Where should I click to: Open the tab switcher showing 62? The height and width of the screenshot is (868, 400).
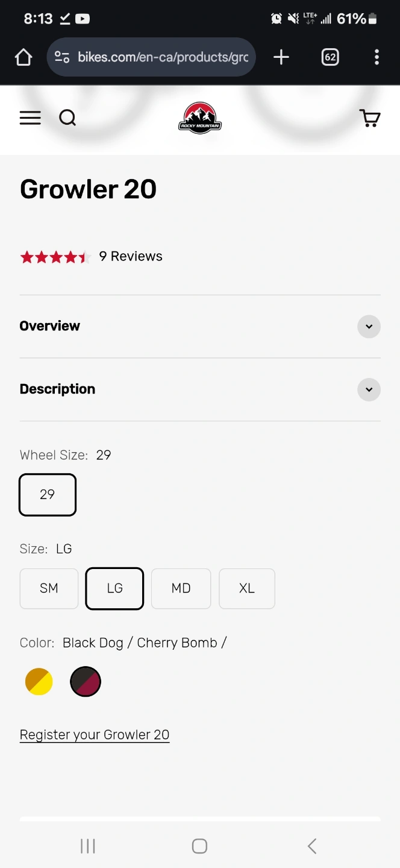pyautogui.click(x=330, y=57)
